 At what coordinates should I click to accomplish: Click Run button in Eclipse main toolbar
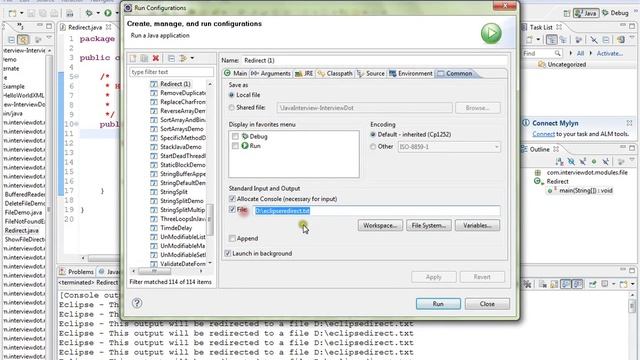pyautogui.click(x=108, y=13)
